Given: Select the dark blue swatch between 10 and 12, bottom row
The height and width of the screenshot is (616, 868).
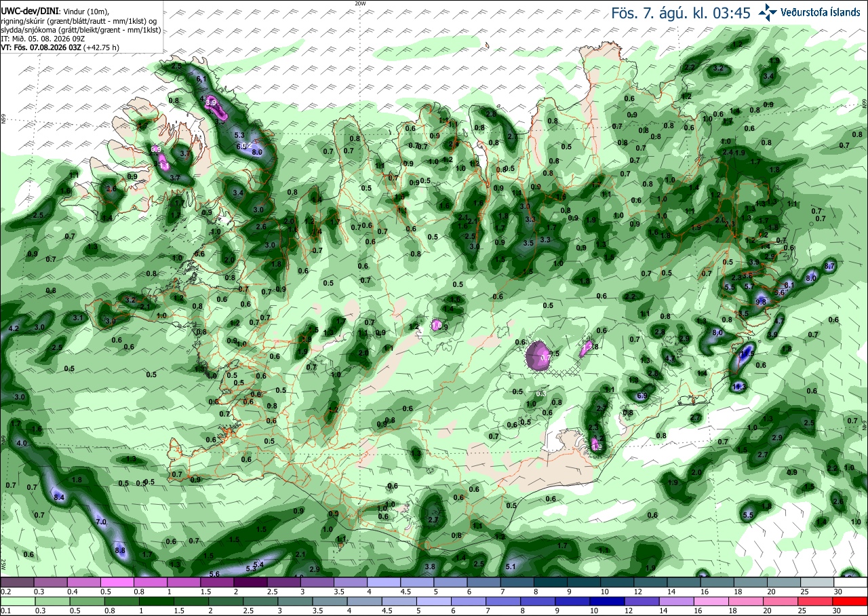Looking at the screenshot, I should pos(617,601).
